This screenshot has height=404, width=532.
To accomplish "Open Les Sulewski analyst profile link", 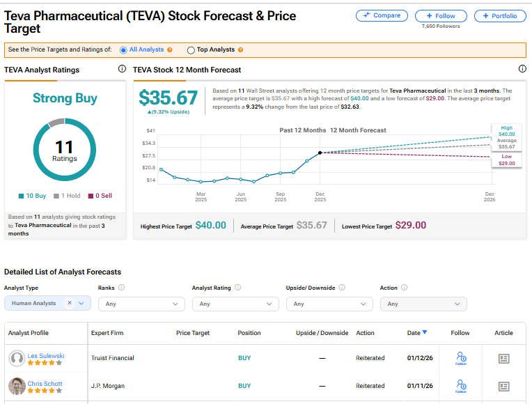I will tap(46, 355).
